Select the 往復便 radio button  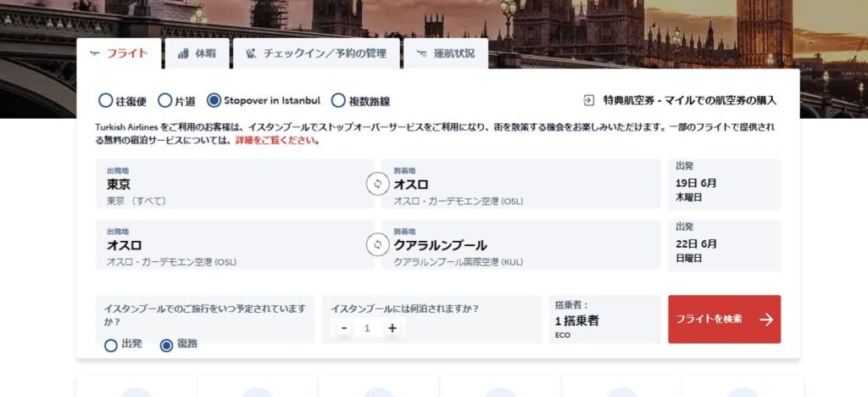coord(106,101)
